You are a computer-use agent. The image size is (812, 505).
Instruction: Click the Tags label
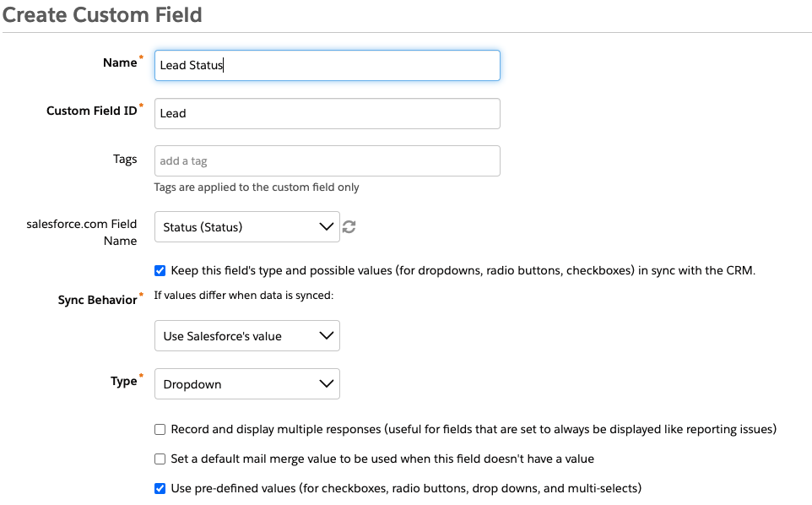pos(125,159)
